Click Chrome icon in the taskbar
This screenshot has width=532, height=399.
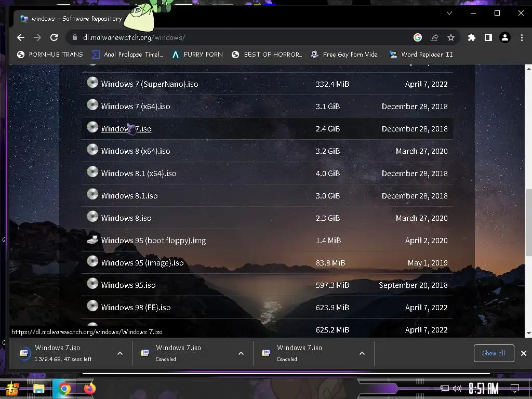click(x=64, y=389)
